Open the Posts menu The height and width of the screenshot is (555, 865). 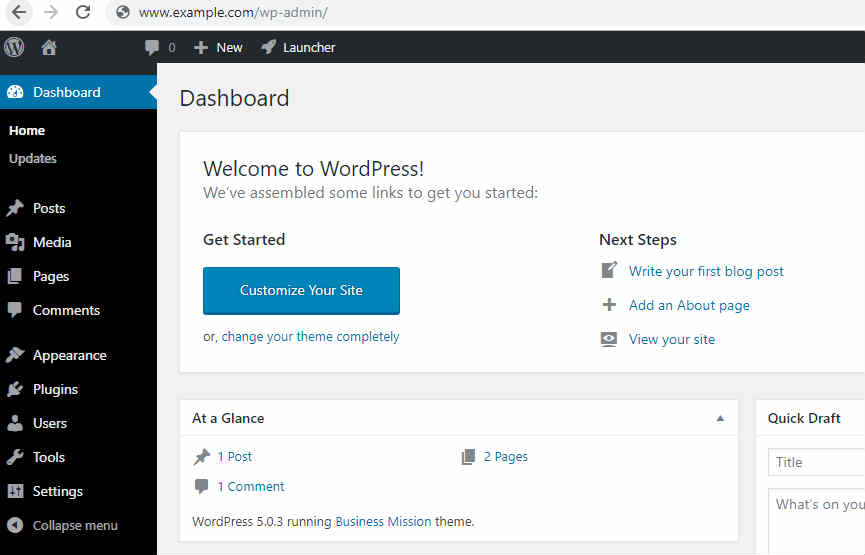(49, 208)
